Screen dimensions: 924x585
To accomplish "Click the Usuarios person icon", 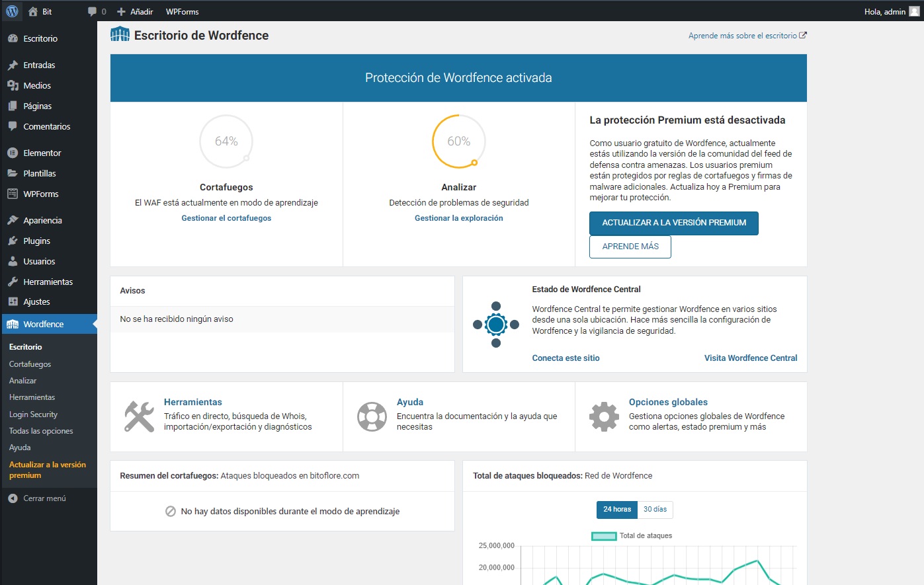I will point(13,261).
